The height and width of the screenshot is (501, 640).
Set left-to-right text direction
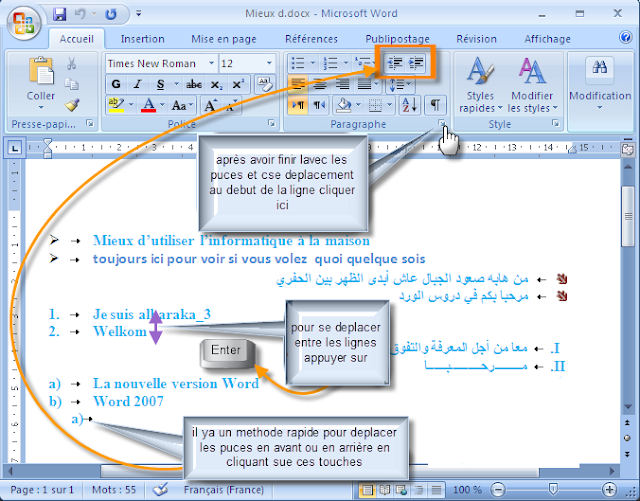pos(298,105)
